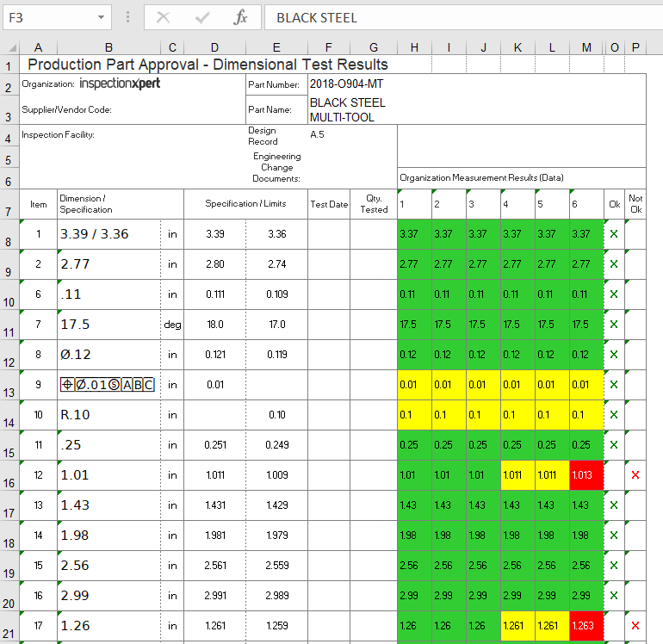Click the Enter checkmark icon in formula bar
Screen dimensions: 663x644
point(203,17)
